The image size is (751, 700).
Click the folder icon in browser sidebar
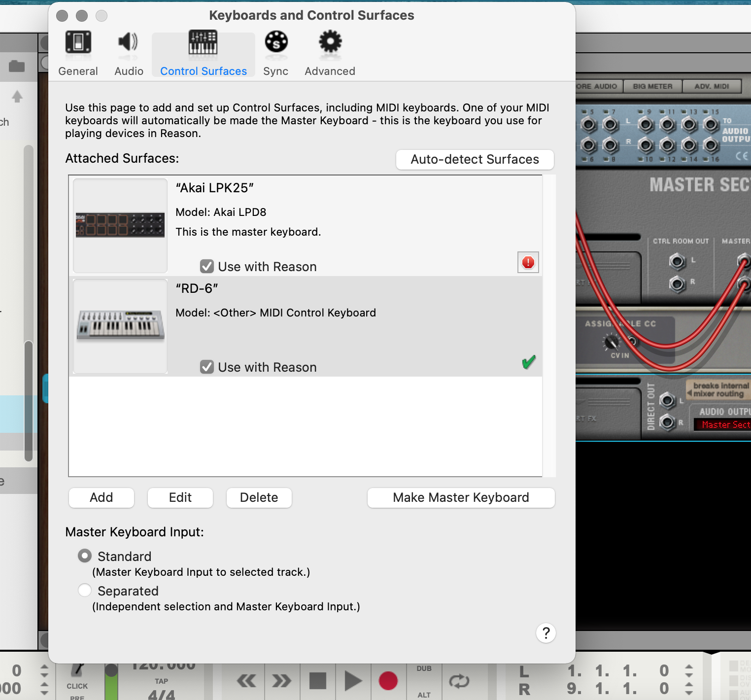point(17,66)
